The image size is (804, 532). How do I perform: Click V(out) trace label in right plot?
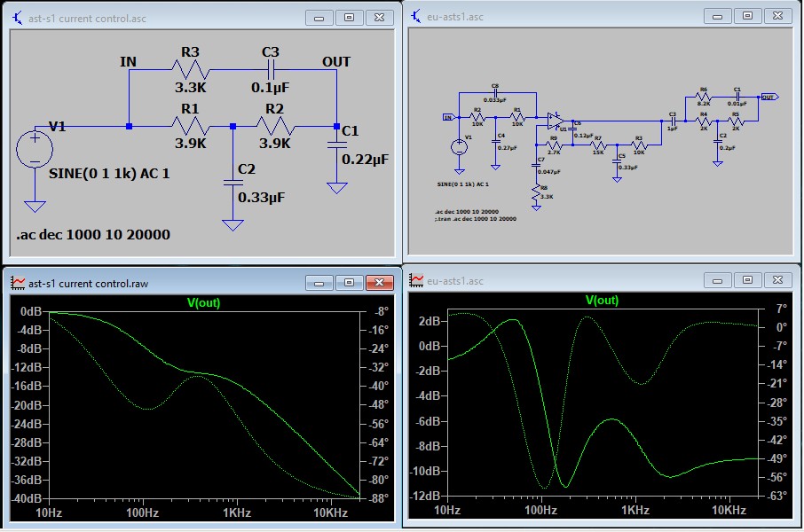pos(602,301)
